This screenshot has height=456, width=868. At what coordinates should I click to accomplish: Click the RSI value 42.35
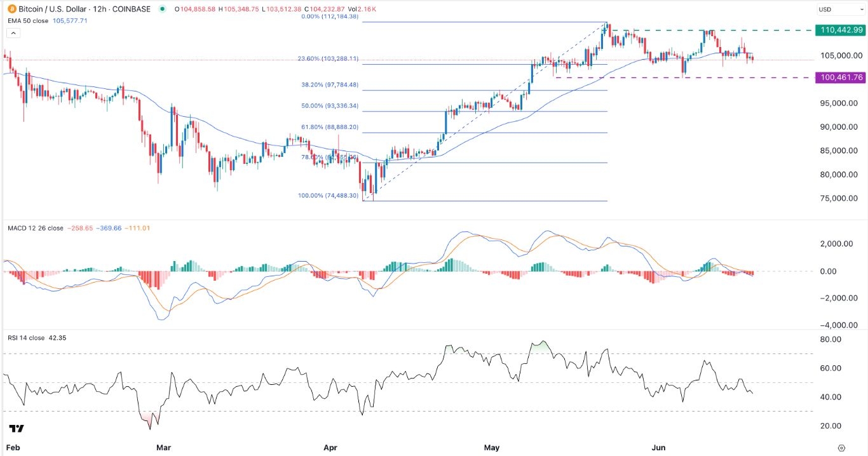(57, 338)
